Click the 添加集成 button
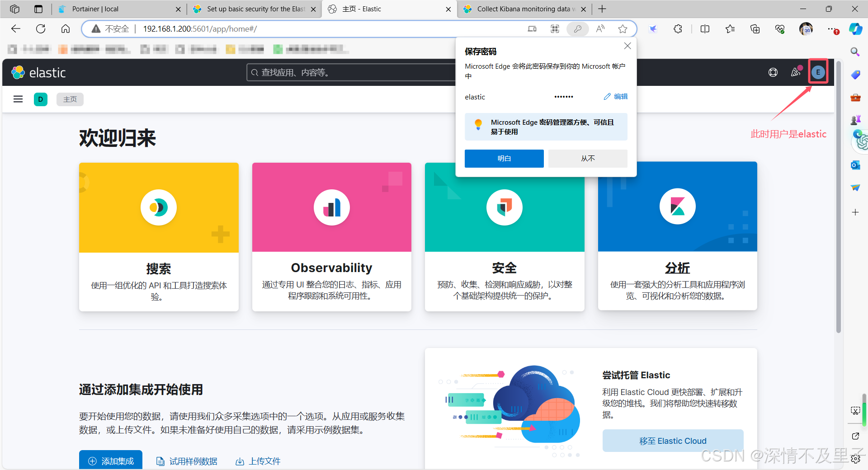This screenshot has width=868, height=470. (111, 460)
